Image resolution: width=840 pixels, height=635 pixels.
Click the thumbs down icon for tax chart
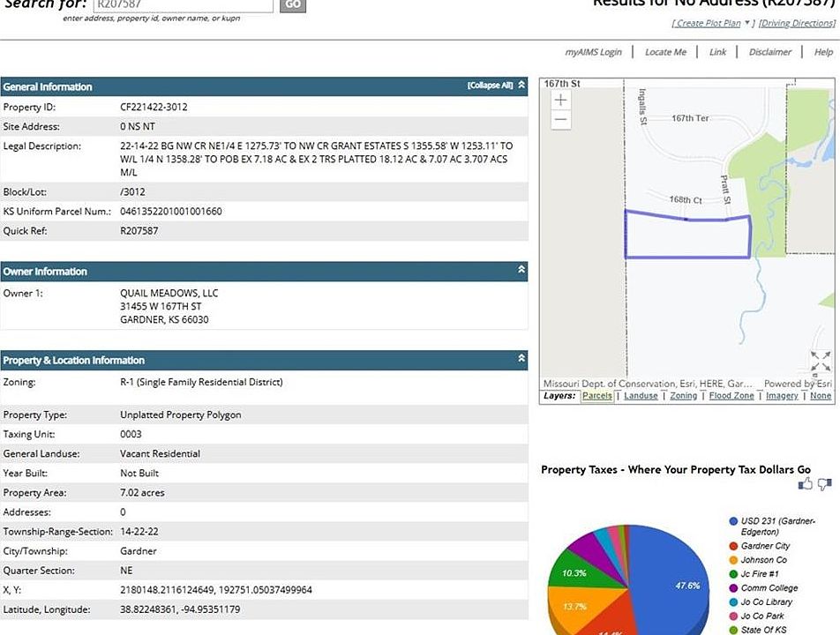click(825, 484)
